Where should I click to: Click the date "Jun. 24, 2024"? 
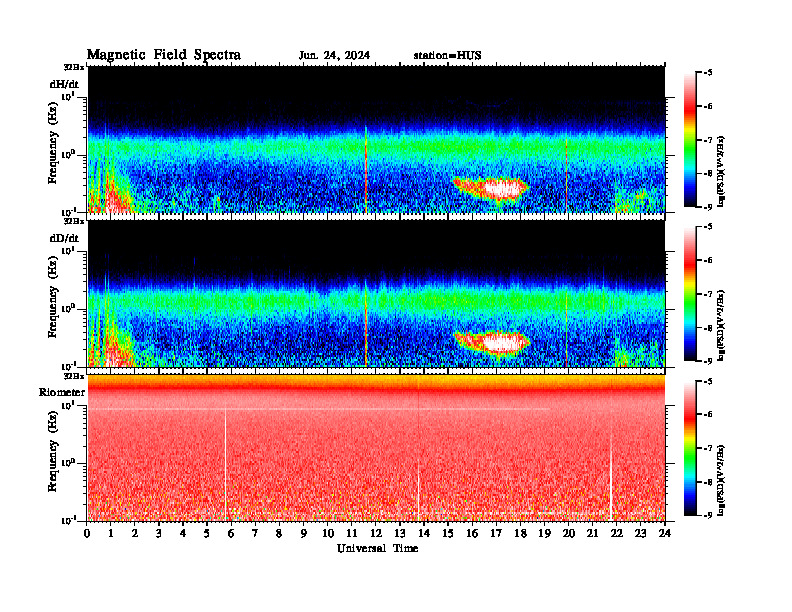334,55
